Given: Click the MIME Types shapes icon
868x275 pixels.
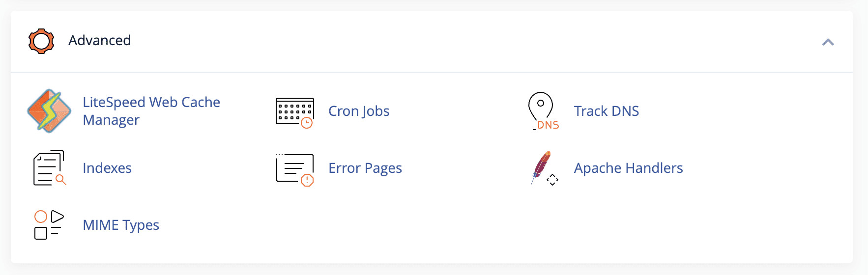Looking at the screenshot, I should coord(49,225).
